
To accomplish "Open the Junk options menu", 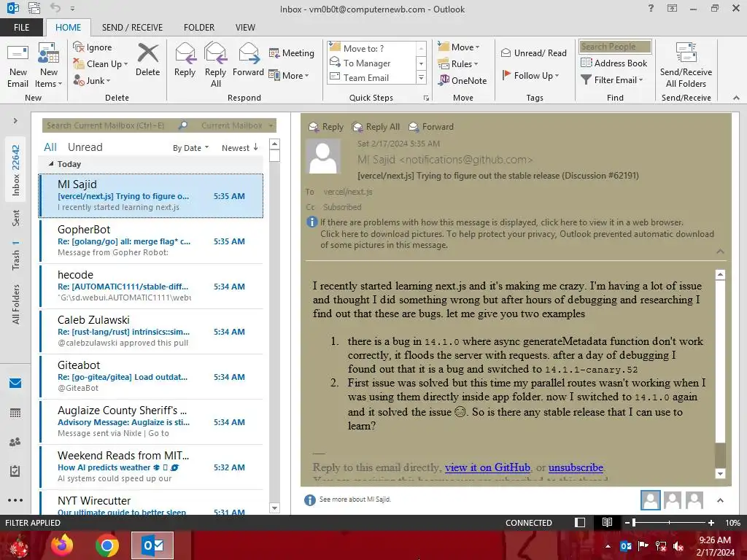I will (x=91, y=80).
